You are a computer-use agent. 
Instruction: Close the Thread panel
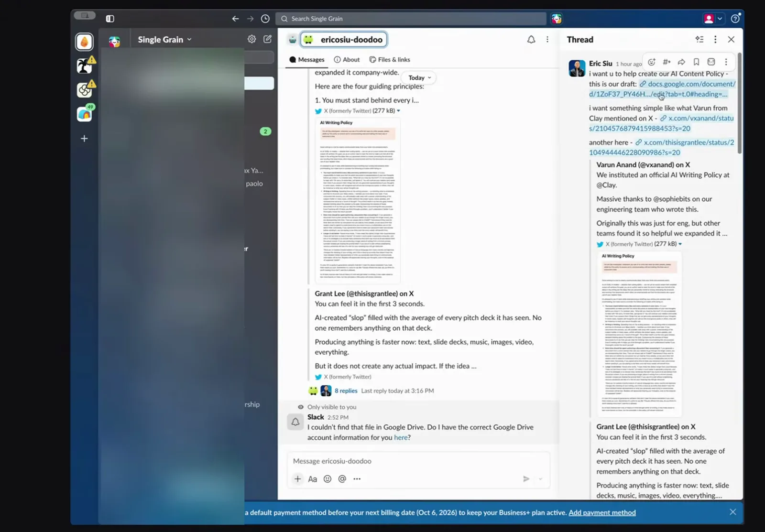tap(731, 39)
